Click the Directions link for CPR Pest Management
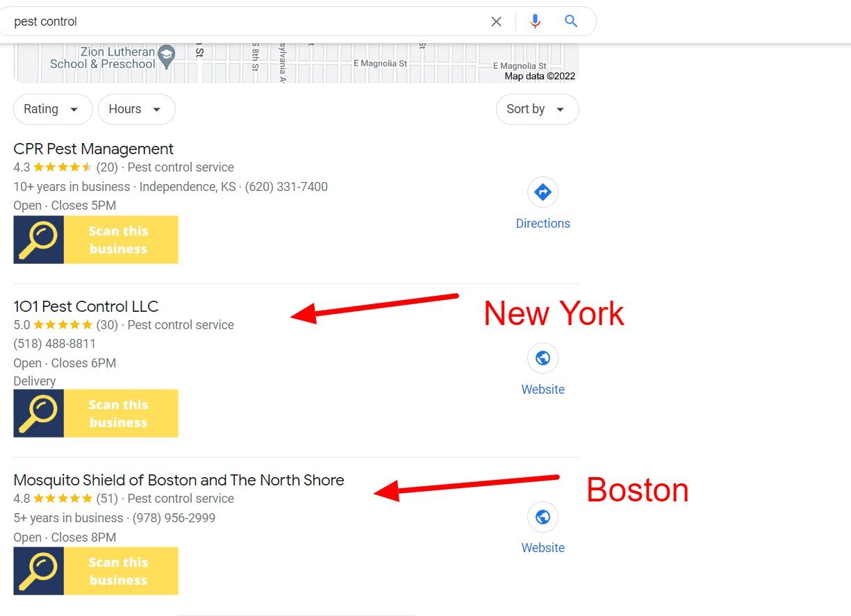The height and width of the screenshot is (616, 851). click(x=543, y=224)
